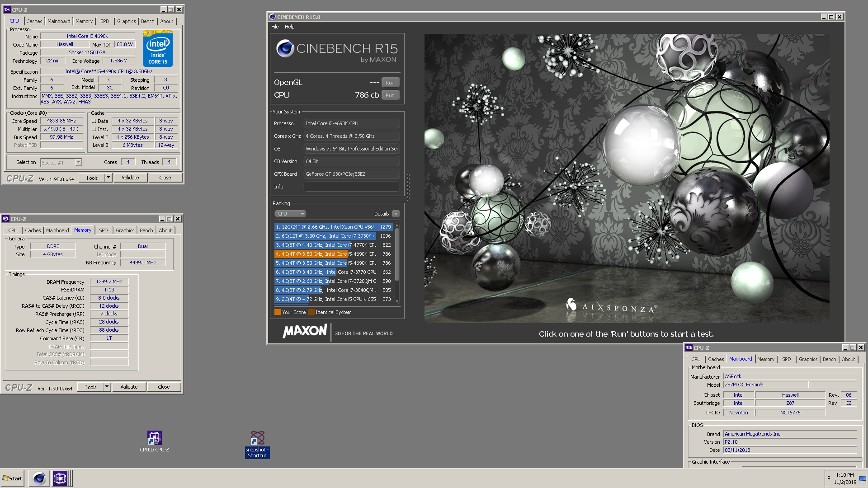The image size is (868, 488).
Task: Open About tab in Mainboard CPU-Z window
Action: [x=848, y=359]
